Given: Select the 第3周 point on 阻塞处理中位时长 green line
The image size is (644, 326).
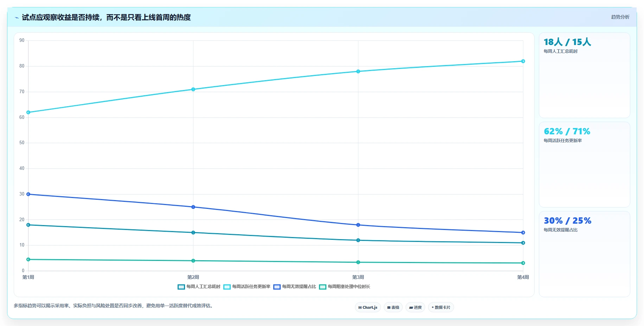Looking at the screenshot, I should [358, 262].
